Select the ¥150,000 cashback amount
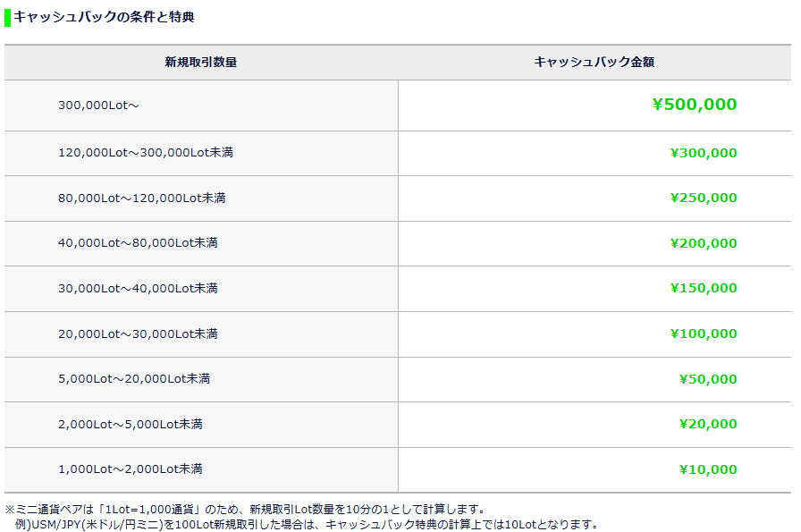 click(x=704, y=289)
